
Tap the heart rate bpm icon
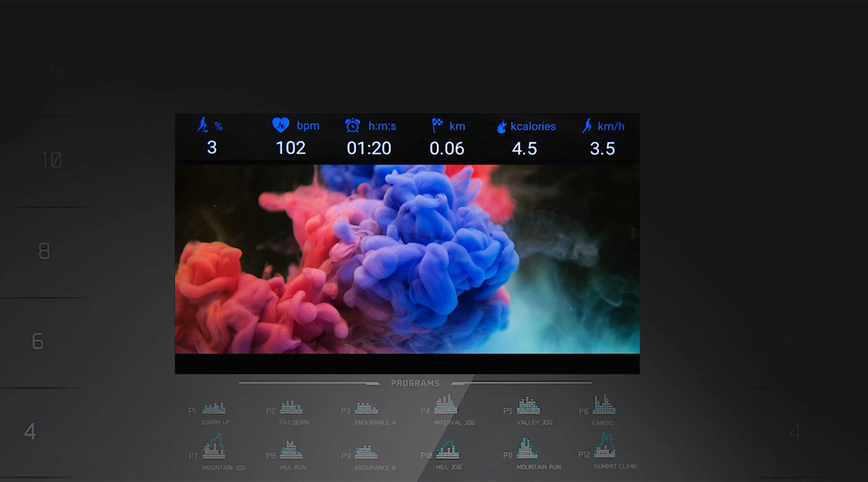point(281,126)
